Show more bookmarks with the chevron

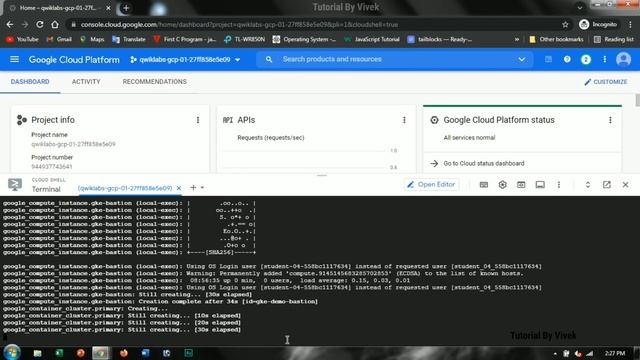[x=517, y=40]
